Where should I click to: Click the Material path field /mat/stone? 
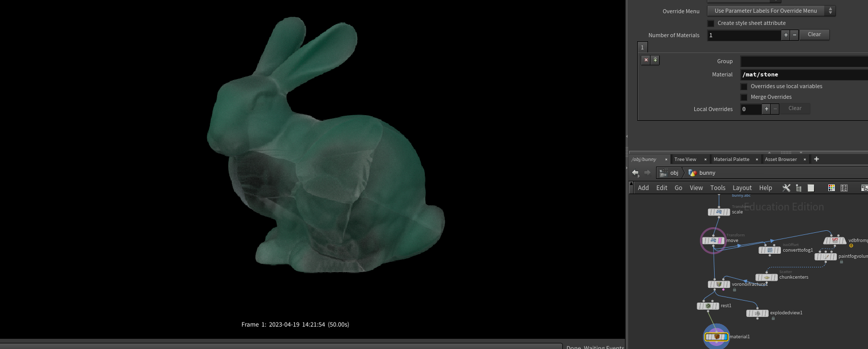coord(804,75)
